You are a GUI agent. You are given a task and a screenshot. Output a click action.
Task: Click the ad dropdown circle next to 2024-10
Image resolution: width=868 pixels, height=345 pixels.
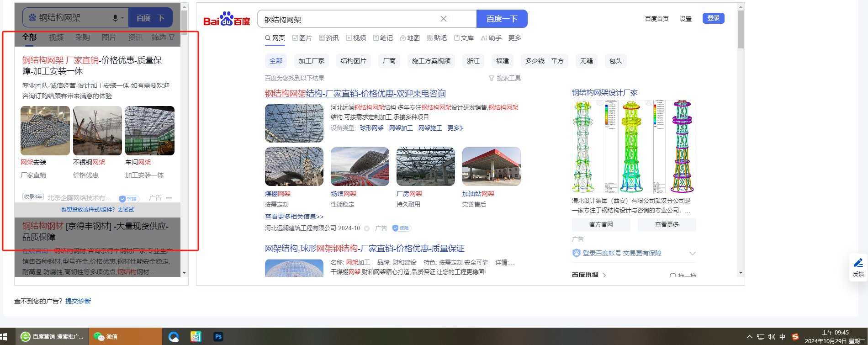point(367,228)
